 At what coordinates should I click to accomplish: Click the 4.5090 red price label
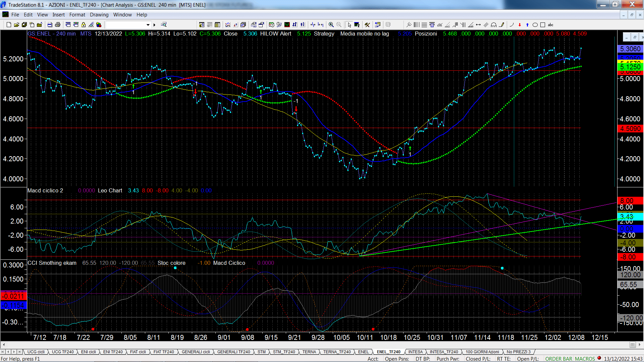(630, 129)
